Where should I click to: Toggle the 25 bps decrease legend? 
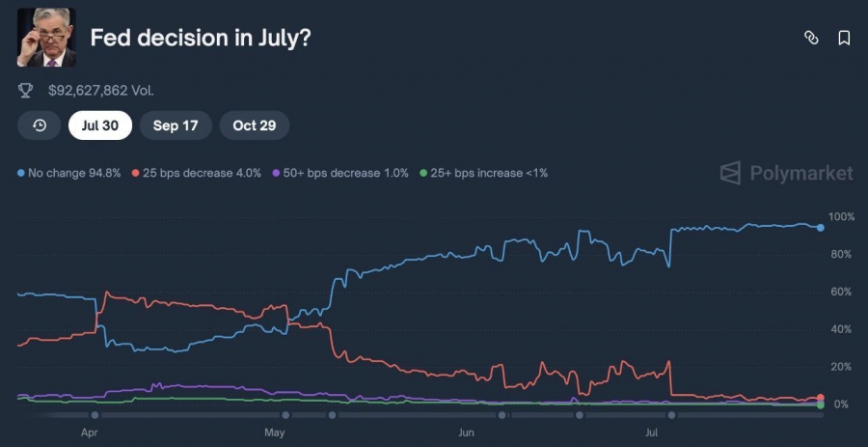(x=197, y=173)
